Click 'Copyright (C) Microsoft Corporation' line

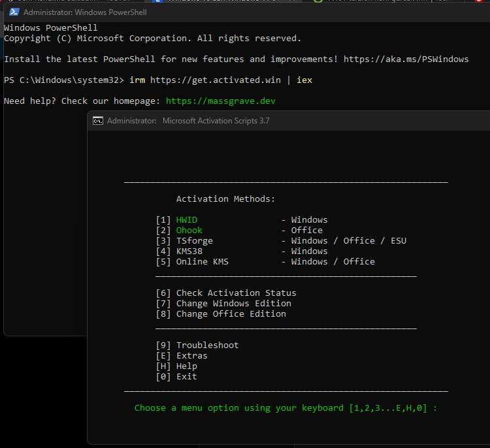152,38
